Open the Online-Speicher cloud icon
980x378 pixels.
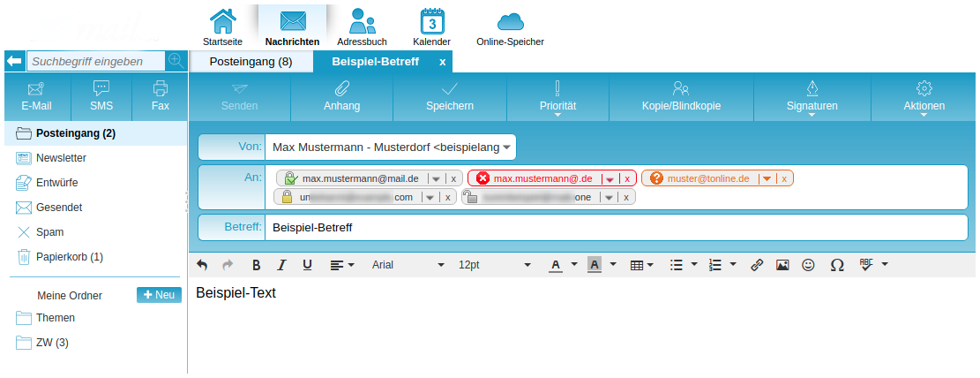pos(510,23)
